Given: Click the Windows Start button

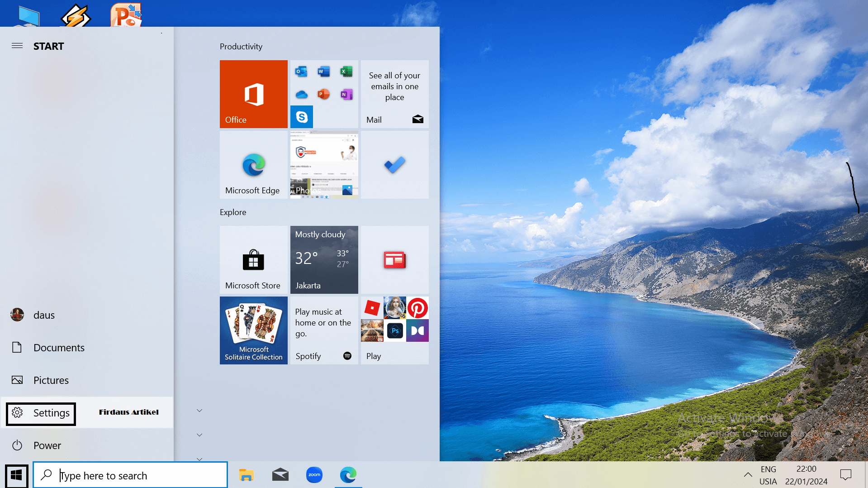Looking at the screenshot, I should click(x=17, y=475).
